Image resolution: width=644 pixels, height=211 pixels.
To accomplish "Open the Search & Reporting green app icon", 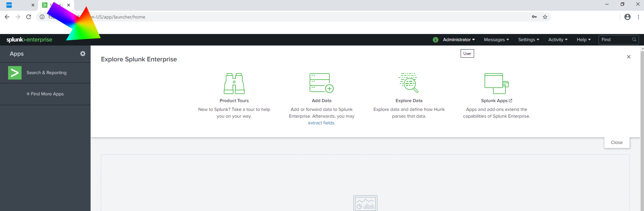I will [x=15, y=73].
